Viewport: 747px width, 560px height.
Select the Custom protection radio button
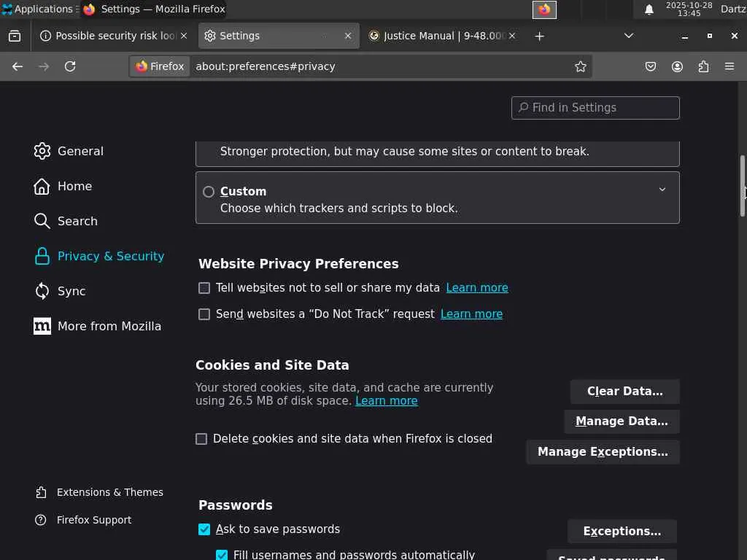209,192
